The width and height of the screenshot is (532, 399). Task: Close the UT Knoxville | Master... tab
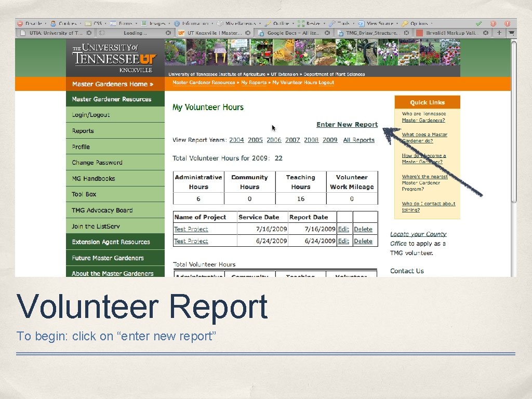click(x=248, y=33)
